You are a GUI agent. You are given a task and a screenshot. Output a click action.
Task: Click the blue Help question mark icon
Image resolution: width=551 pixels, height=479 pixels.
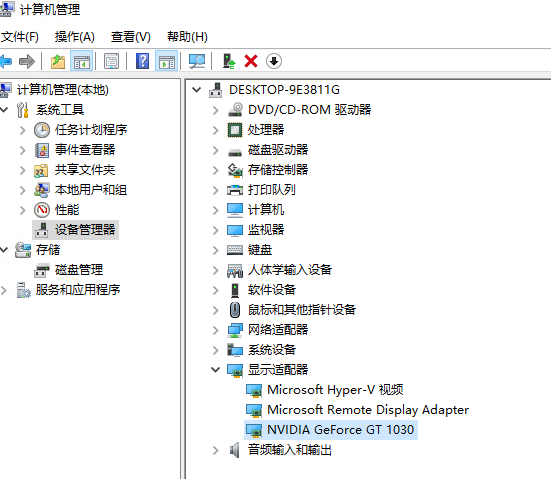click(142, 61)
